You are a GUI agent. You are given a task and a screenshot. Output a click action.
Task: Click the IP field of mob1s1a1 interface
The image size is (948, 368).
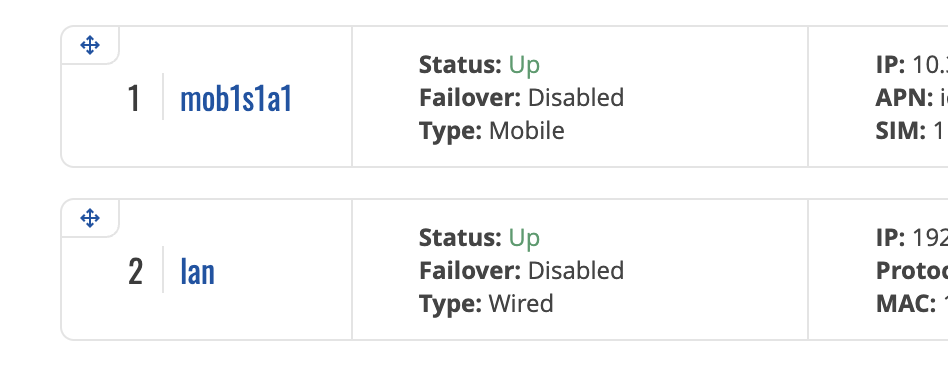point(912,65)
